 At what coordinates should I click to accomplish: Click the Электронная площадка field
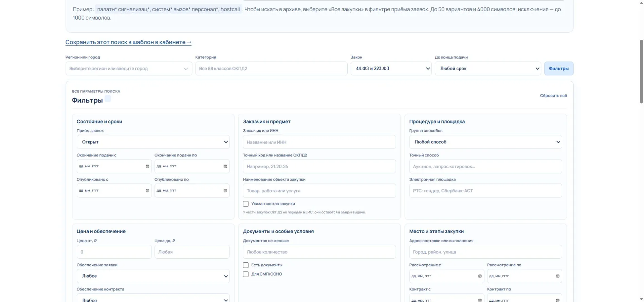click(485, 191)
